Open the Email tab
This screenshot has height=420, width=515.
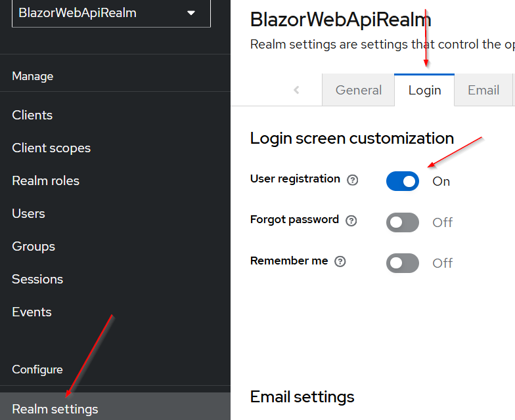pos(483,90)
